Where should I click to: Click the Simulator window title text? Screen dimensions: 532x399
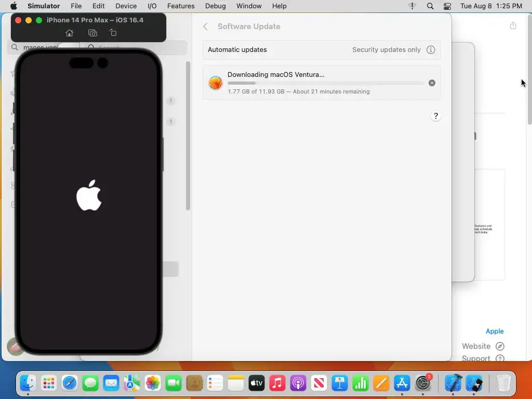coord(95,20)
